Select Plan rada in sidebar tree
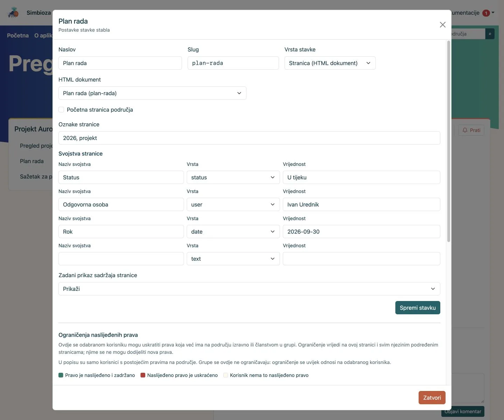The width and height of the screenshot is (504, 420). click(x=32, y=161)
